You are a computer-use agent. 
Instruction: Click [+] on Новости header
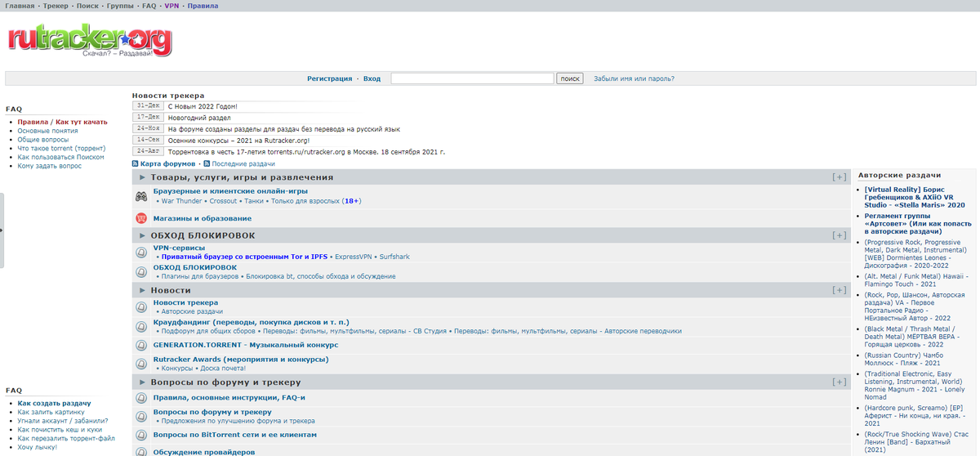[x=839, y=290]
